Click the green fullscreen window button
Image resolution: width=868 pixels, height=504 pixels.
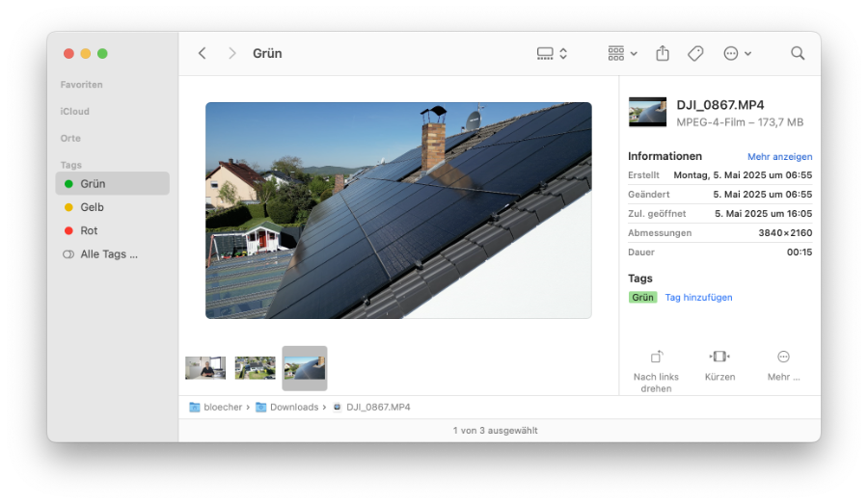pos(102,54)
